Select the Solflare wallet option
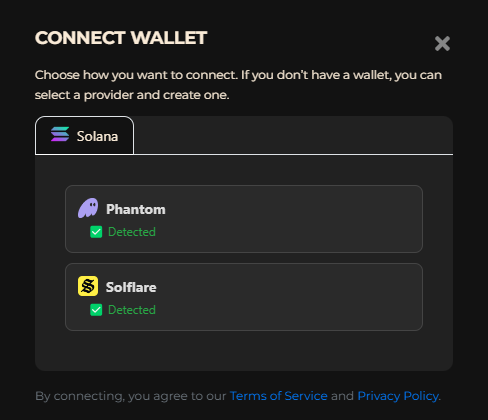Screen dimensions: 488x420 tap(244, 297)
